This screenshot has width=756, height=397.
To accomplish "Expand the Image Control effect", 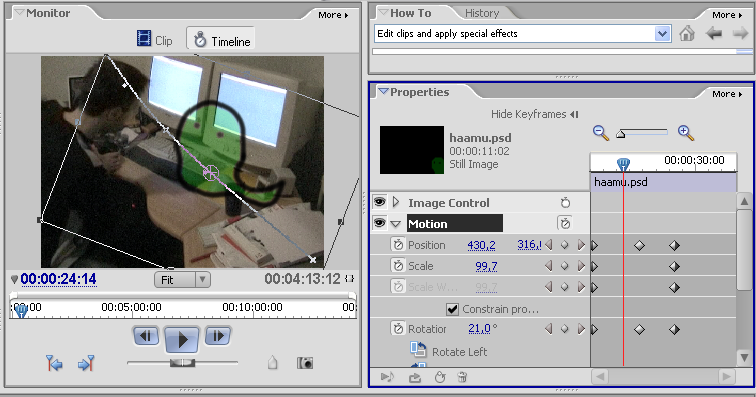I will pyautogui.click(x=396, y=202).
